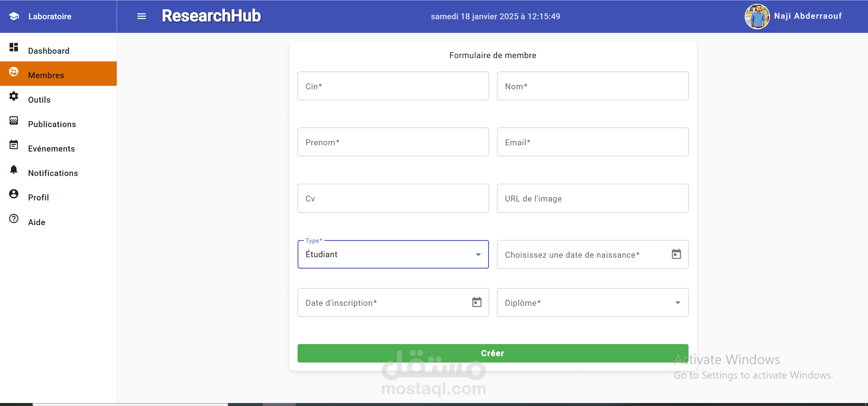Open Evénements from the sidebar
Screen dimensions: 868x406
(51, 149)
